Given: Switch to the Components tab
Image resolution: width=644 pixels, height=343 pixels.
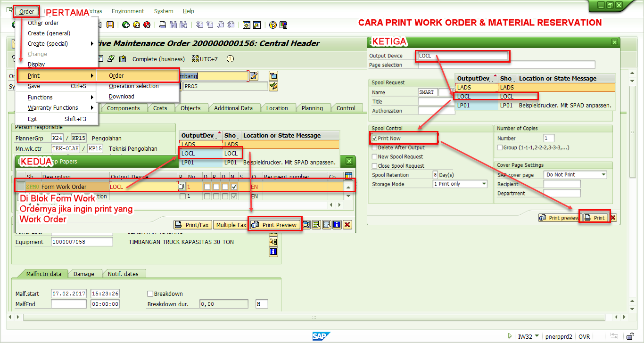Looking at the screenshot, I should [123, 107].
